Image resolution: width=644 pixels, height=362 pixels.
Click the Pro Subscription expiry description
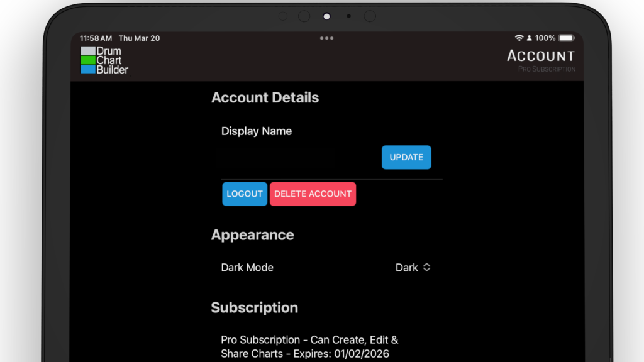point(309,346)
